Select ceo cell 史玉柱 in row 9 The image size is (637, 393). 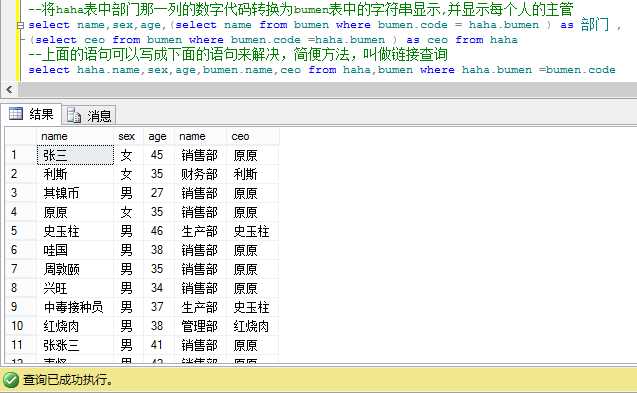click(x=252, y=307)
